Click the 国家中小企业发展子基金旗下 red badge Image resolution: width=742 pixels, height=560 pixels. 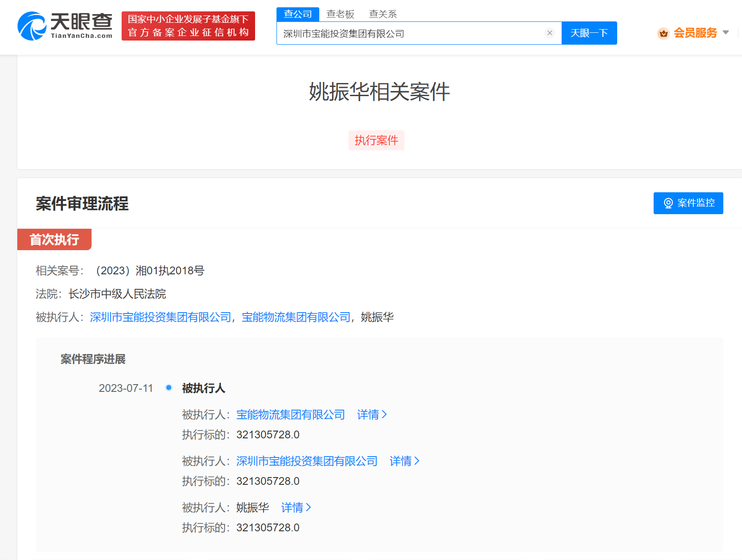pos(188,26)
